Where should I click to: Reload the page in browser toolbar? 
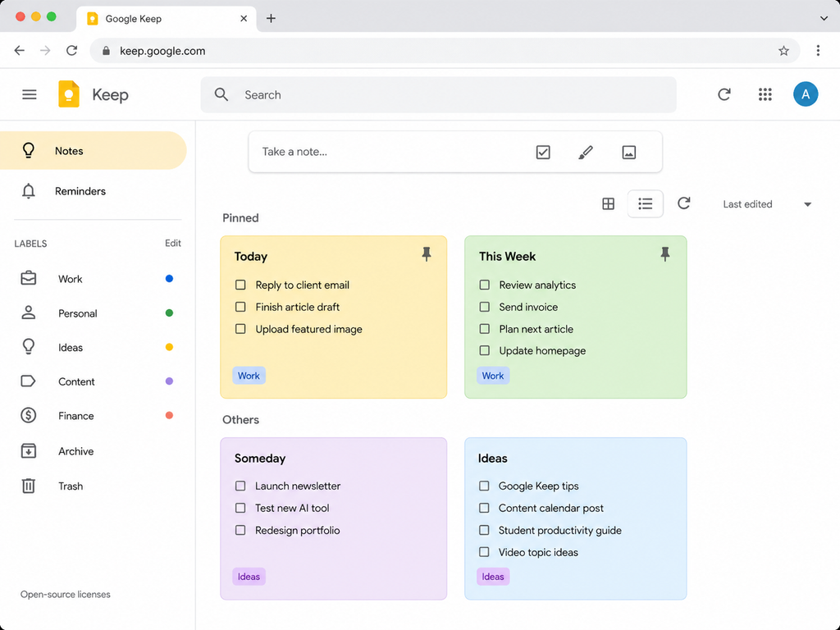[72, 50]
